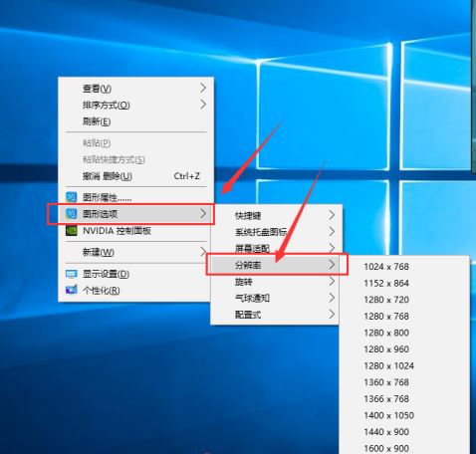Expand the 新建(W) submenu arrow
The height and width of the screenshot is (454, 476).
coord(203,252)
